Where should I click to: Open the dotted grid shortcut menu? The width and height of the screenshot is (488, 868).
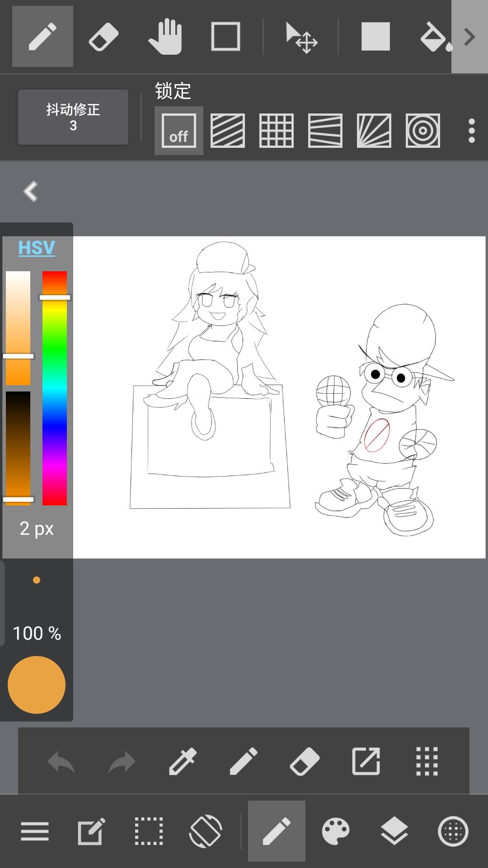pyautogui.click(x=427, y=762)
